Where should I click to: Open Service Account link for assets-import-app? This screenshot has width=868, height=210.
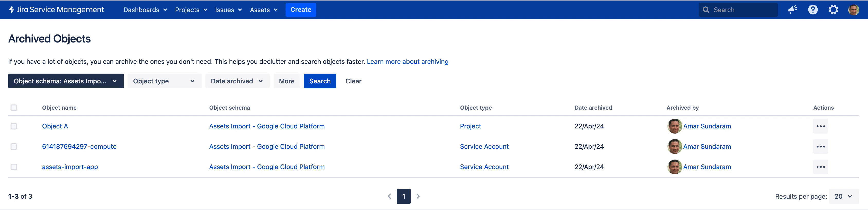pyautogui.click(x=484, y=167)
